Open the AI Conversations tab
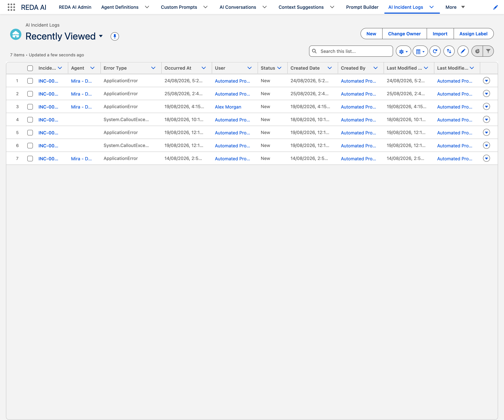The image size is (504, 420). tap(238, 7)
